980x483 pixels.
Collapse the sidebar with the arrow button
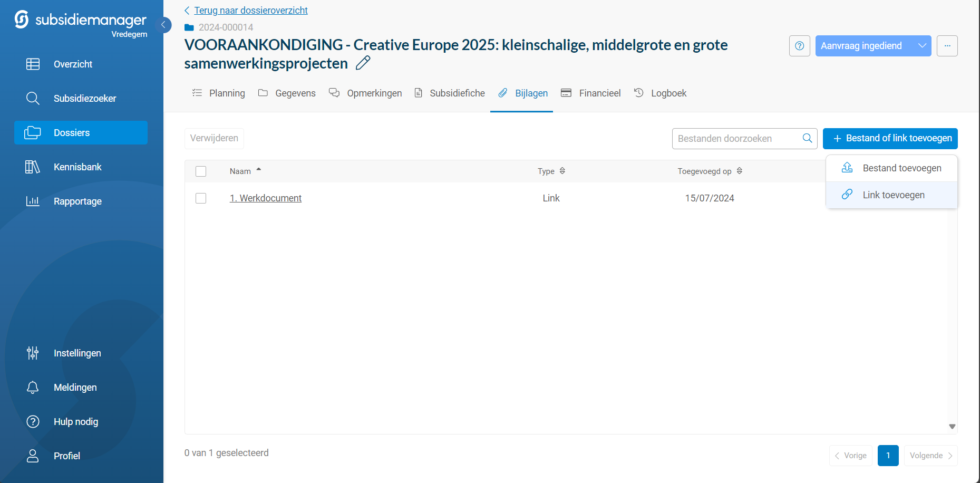click(x=163, y=25)
